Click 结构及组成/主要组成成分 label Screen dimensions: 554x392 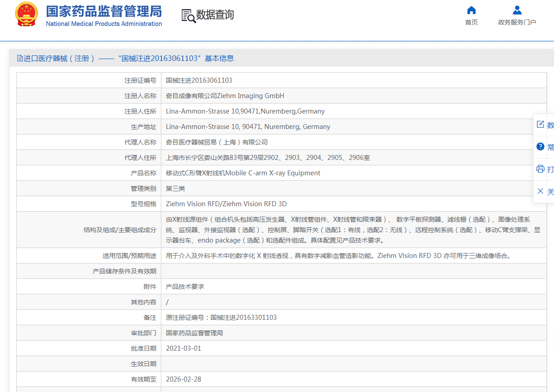click(120, 230)
